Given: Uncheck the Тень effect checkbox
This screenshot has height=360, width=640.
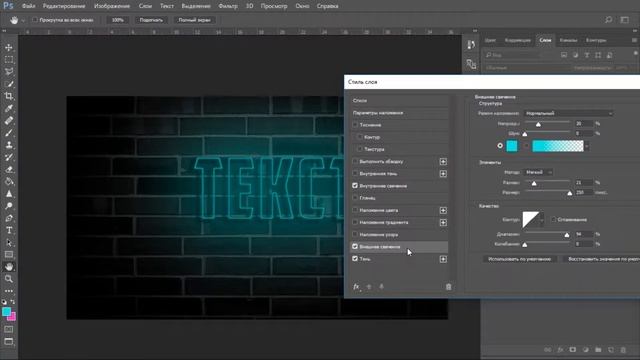Looking at the screenshot, I should tap(355, 258).
